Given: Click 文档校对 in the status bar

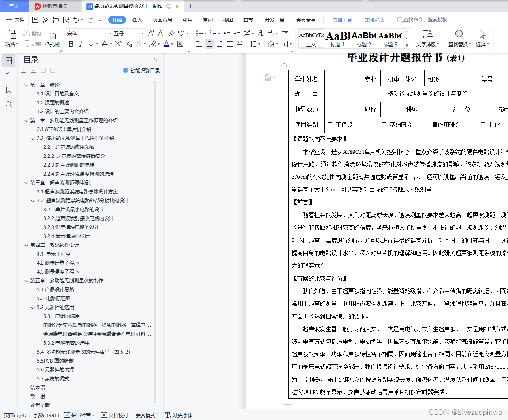Looking at the screenshot, I should 117,415.
